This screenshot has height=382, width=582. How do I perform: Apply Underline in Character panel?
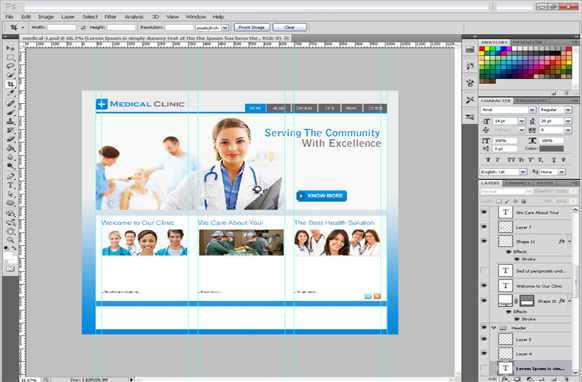coord(553,160)
